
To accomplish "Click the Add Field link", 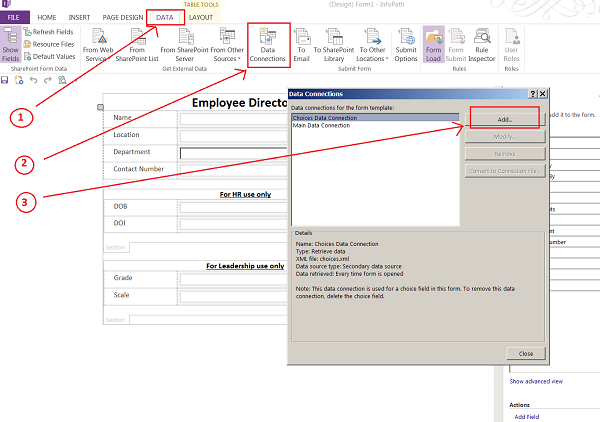I will coord(527,417).
